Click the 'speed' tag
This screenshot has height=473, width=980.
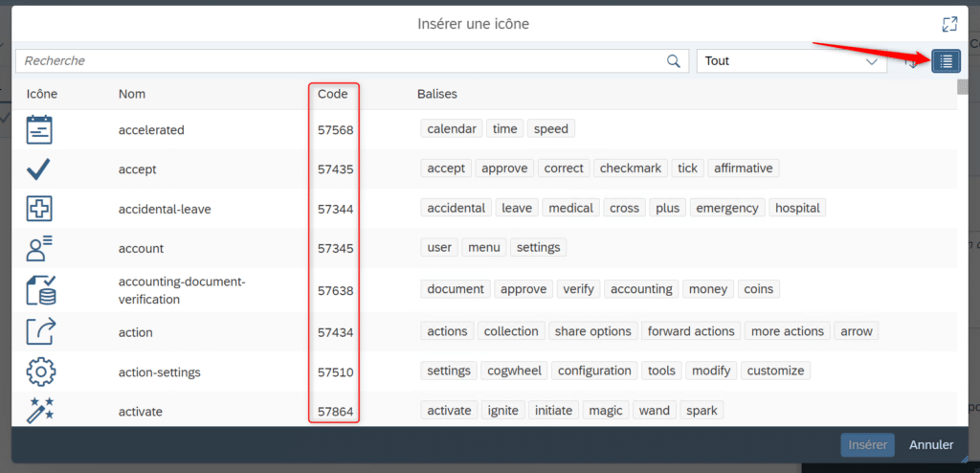click(551, 129)
